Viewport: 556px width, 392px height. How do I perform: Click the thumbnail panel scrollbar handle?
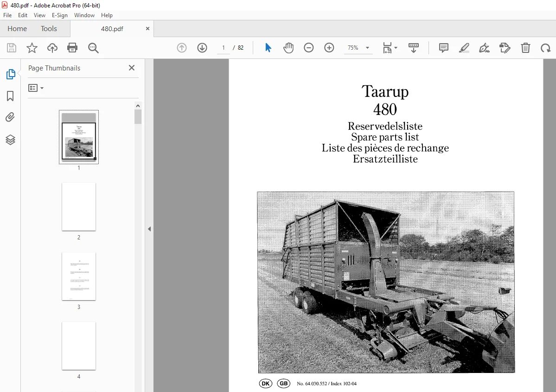(138, 117)
